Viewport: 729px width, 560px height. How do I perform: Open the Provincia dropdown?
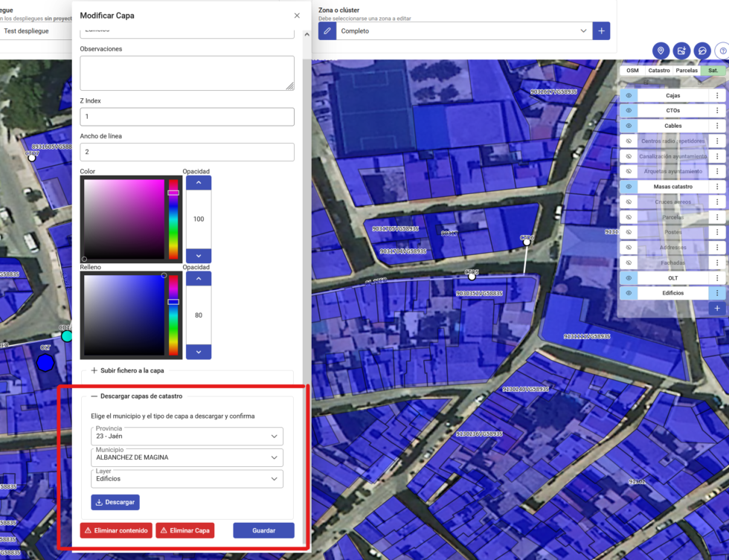point(187,437)
